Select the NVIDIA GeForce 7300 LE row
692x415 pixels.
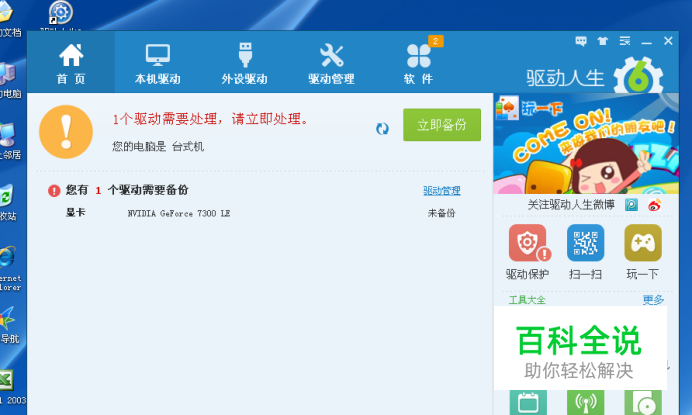260,213
